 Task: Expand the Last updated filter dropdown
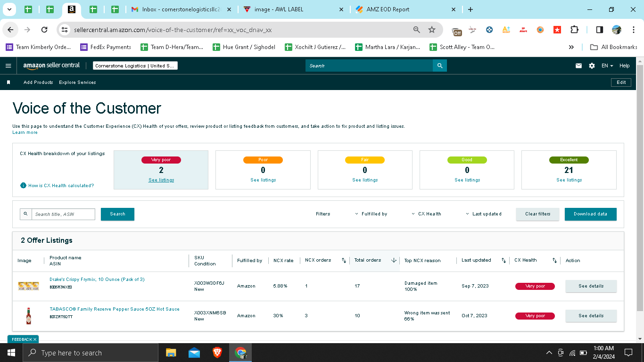[x=483, y=214]
